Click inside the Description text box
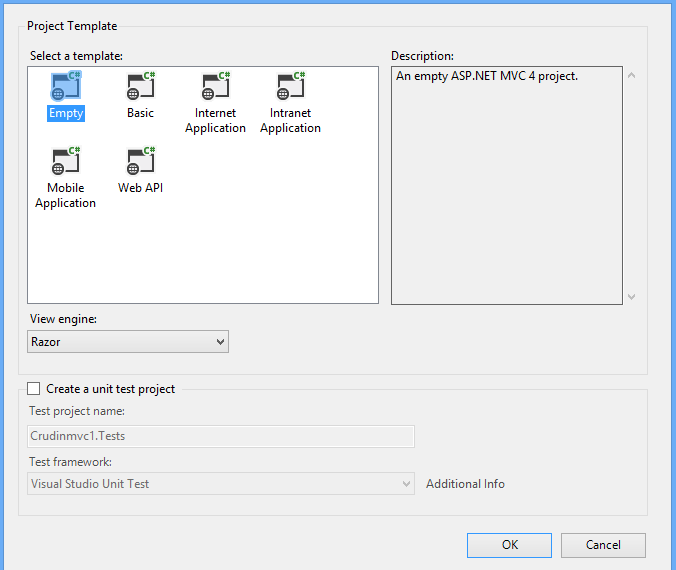Viewport: 676px width, 570px height. tap(506, 185)
